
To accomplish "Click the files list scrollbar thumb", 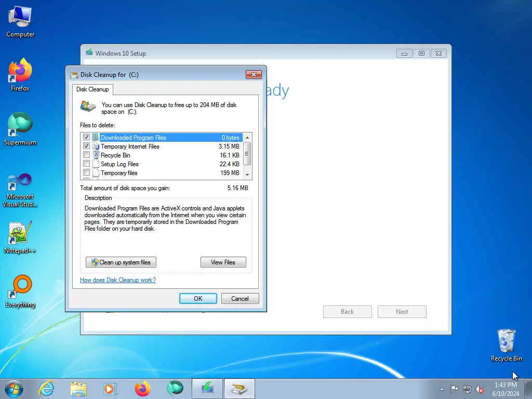I will (247, 154).
